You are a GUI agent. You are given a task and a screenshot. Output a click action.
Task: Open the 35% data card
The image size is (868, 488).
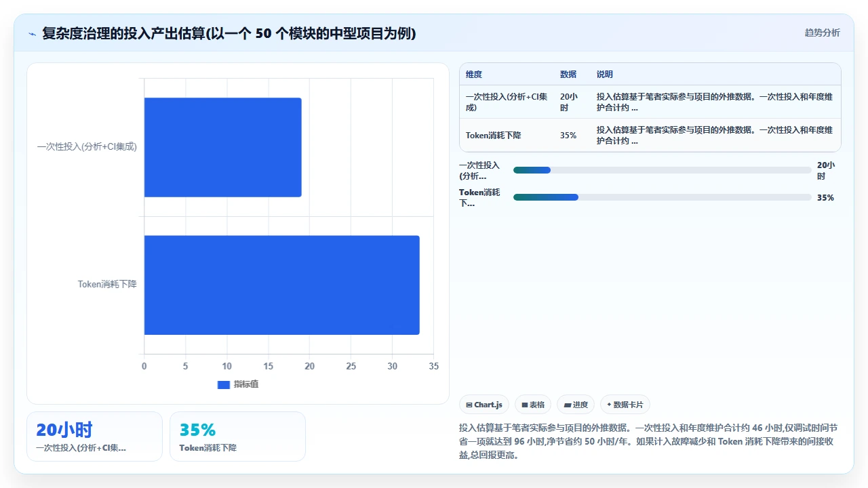pyautogui.click(x=237, y=436)
